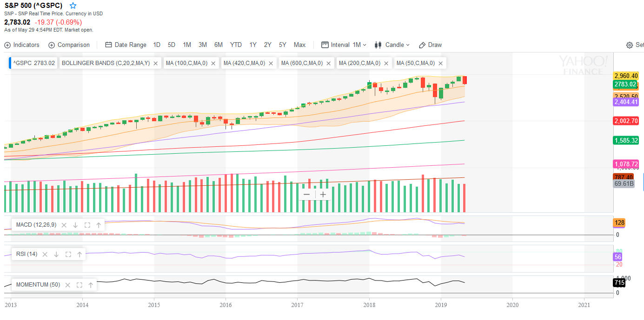Close the RSI (14) panel
Image resolution: width=644 pixels, height=320 pixels.
pyautogui.click(x=45, y=254)
